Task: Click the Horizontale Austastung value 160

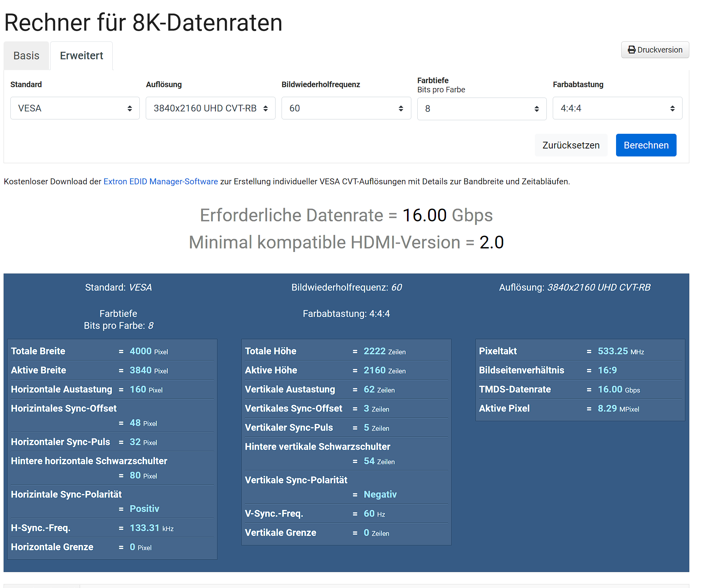Action: tap(138, 389)
